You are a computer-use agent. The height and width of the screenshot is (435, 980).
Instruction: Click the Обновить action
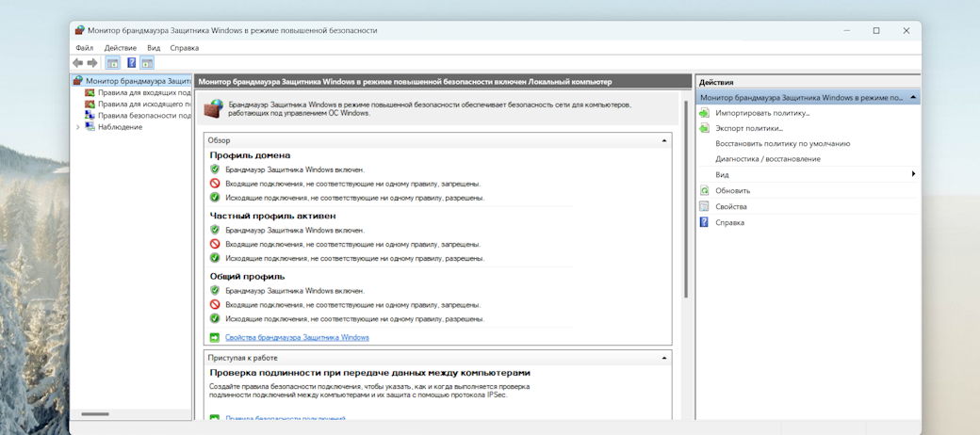(732, 190)
